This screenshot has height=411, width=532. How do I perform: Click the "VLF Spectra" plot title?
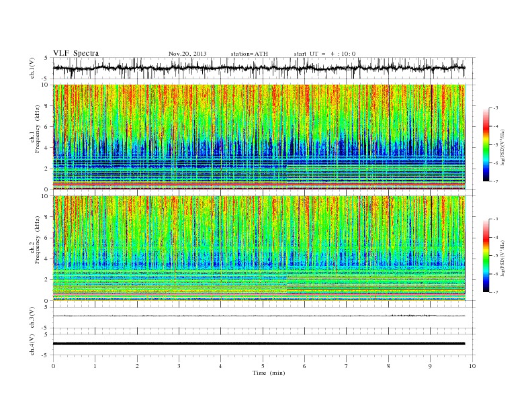point(76,53)
